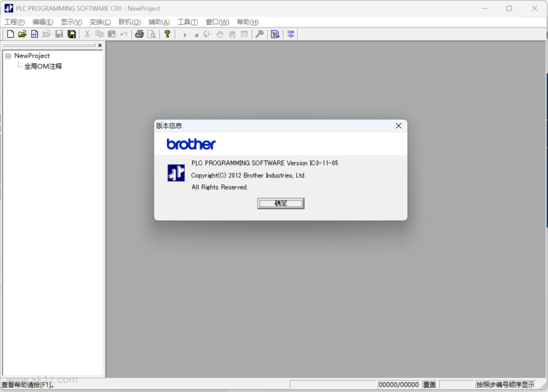Viewport: 548px width, 392px height.
Task: Click the scissors Cut icon
Action: tap(87, 34)
